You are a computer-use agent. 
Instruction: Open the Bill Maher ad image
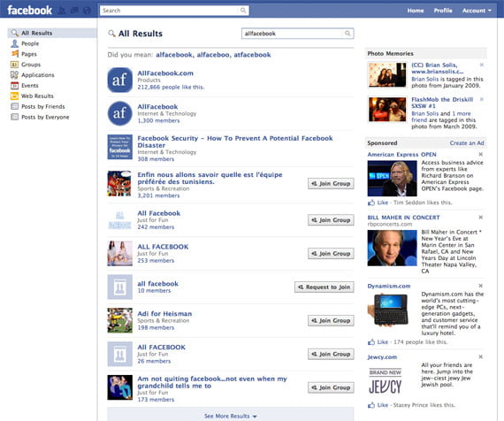392,248
